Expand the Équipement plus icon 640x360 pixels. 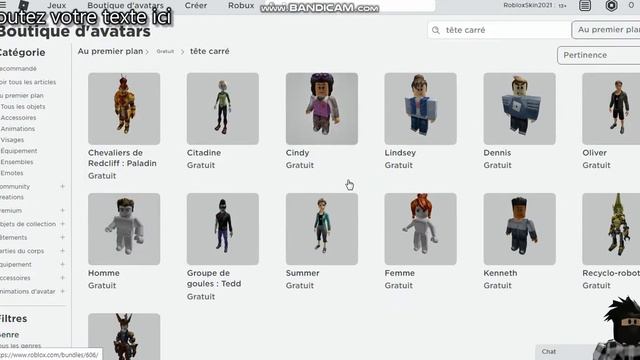(62, 264)
